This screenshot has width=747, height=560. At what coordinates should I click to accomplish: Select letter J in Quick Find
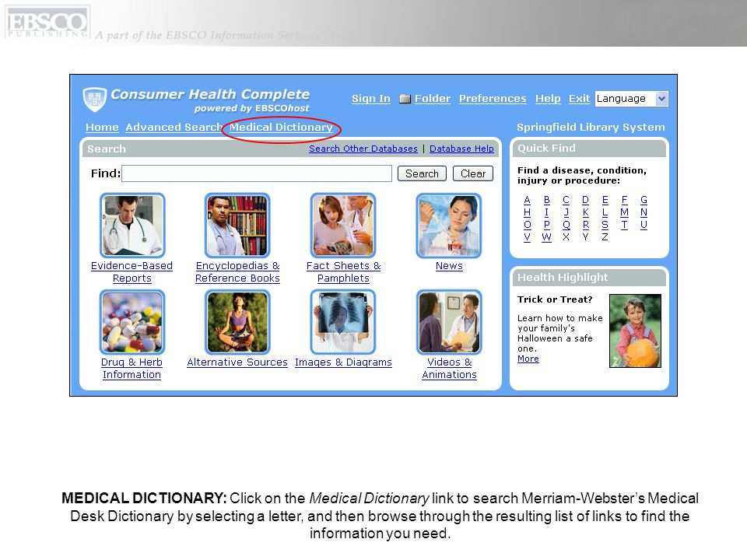pyautogui.click(x=566, y=212)
